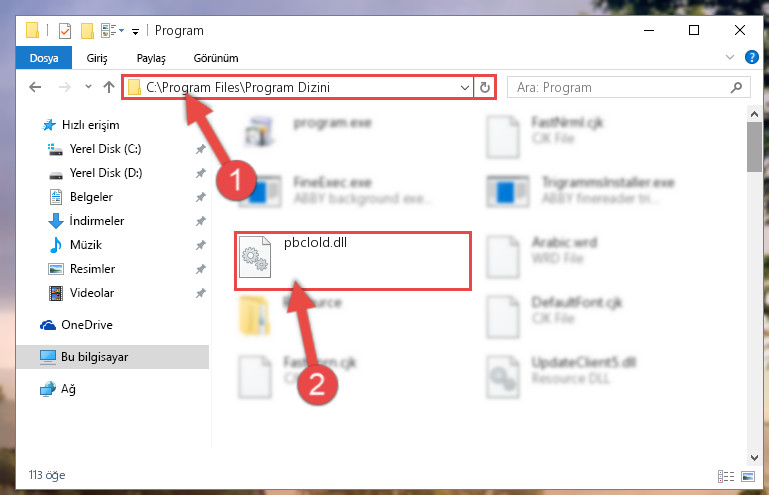Unpin İndirmeler from quick access
The height and width of the screenshot is (495, 769).
point(201,221)
